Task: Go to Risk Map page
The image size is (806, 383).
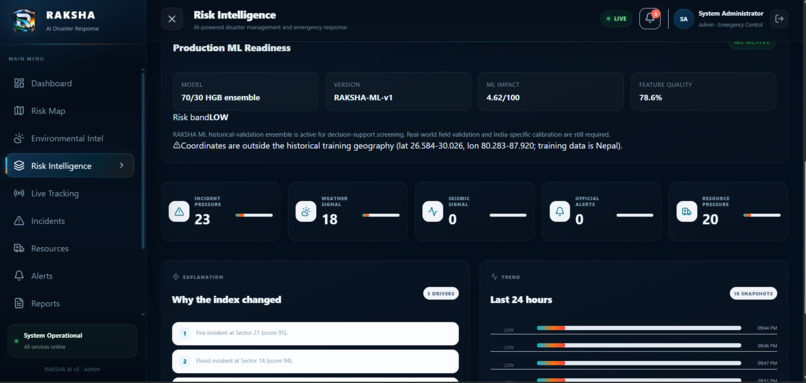Action: [70, 111]
